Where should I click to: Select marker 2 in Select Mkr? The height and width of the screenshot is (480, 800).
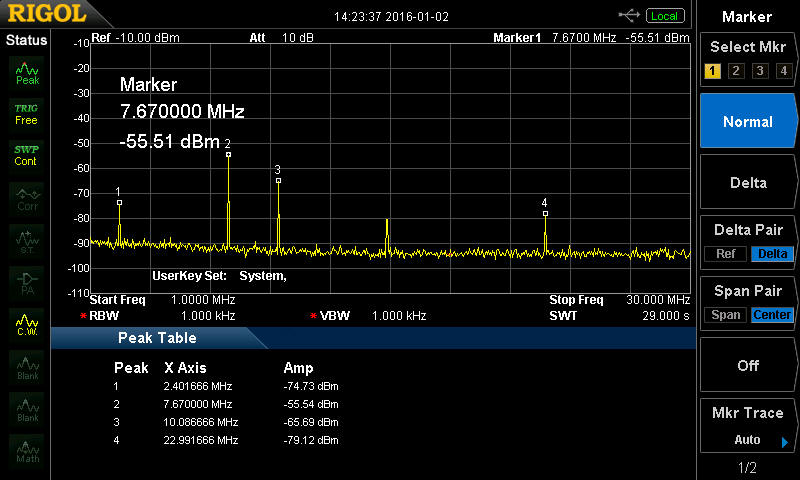735,70
